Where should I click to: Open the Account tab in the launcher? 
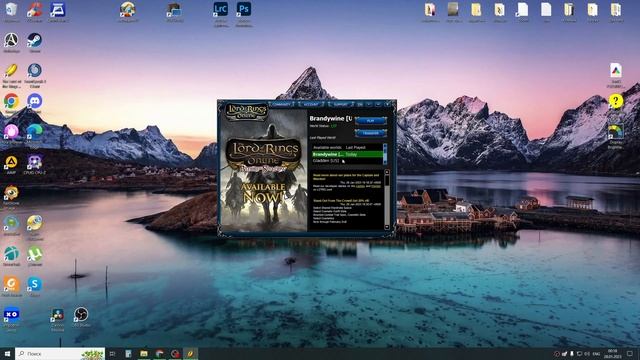click(x=311, y=104)
